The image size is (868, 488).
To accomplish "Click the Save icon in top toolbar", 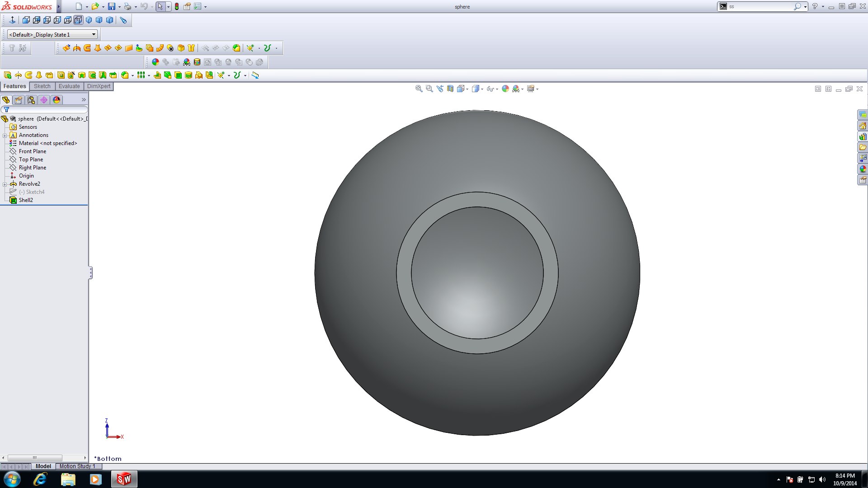I will coord(111,6).
